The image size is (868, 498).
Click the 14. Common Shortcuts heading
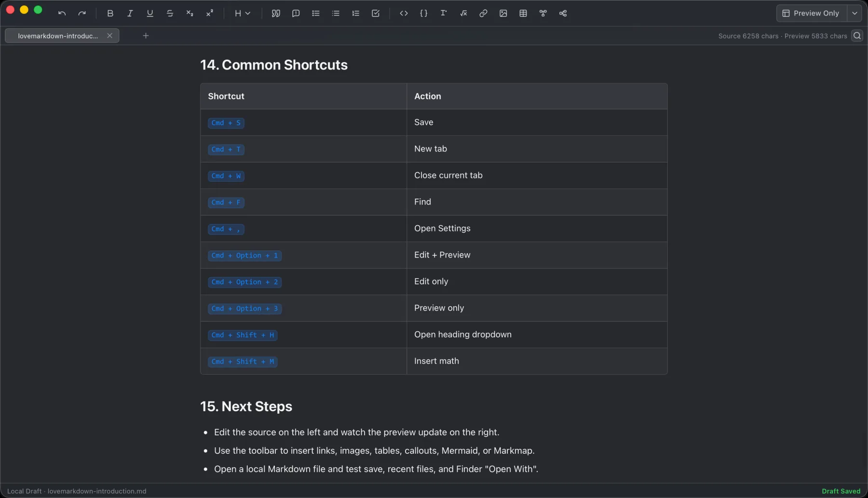(274, 65)
